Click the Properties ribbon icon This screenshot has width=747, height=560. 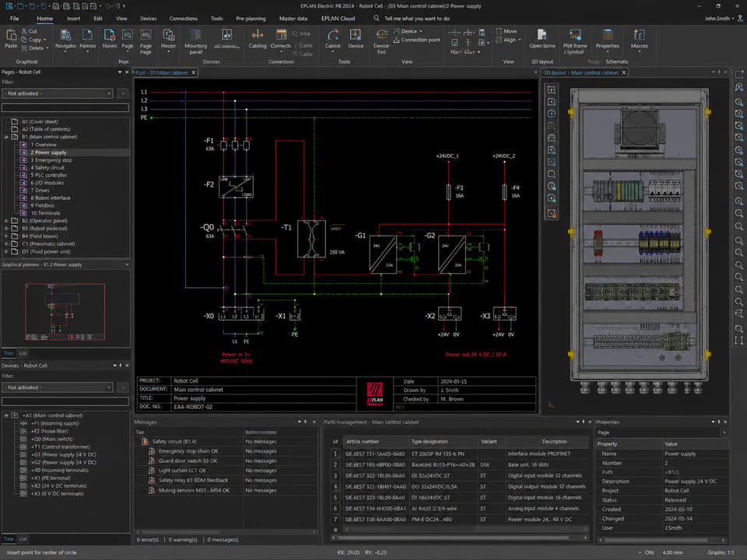(608, 35)
